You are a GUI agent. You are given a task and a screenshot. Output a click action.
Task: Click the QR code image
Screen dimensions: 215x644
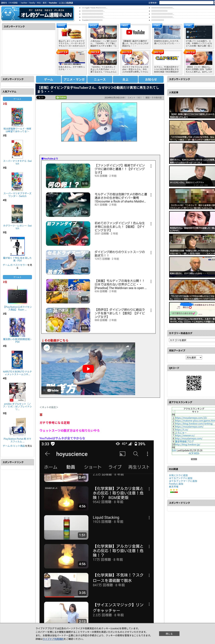[x=194, y=383]
